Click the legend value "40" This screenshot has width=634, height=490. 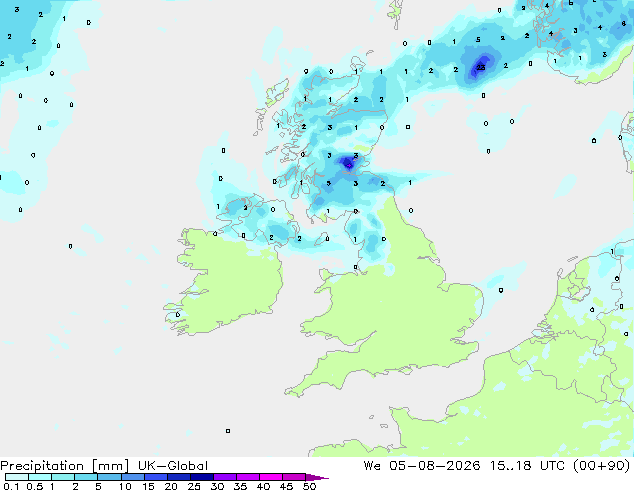click(263, 486)
